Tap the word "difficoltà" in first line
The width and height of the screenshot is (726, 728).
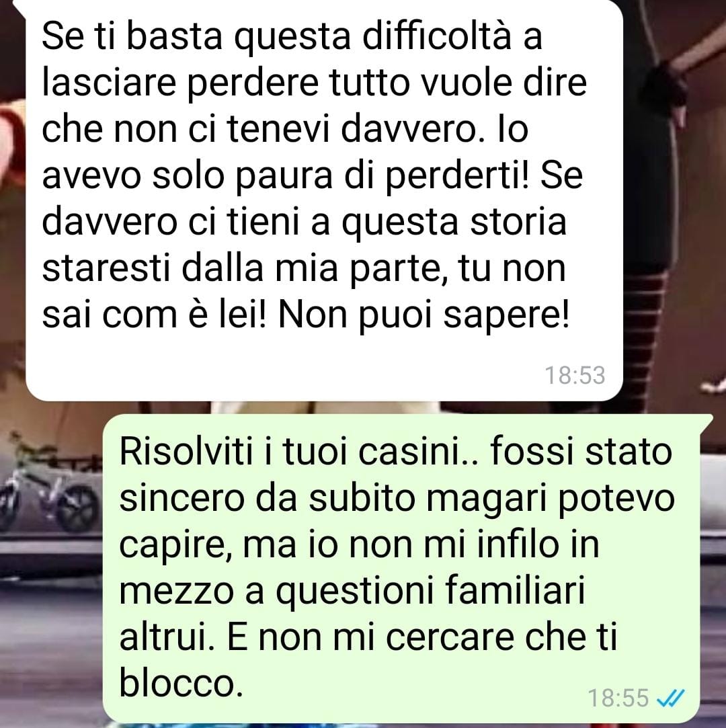click(436, 36)
